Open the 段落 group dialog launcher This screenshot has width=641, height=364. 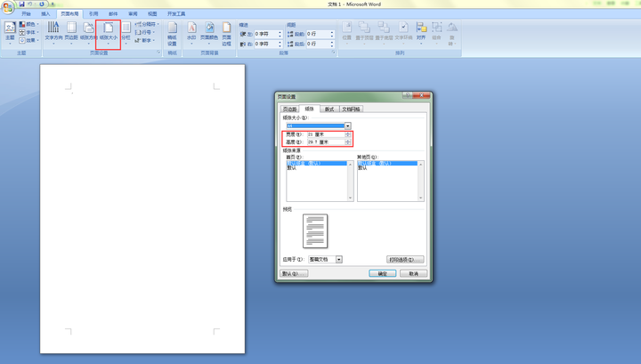coord(334,53)
